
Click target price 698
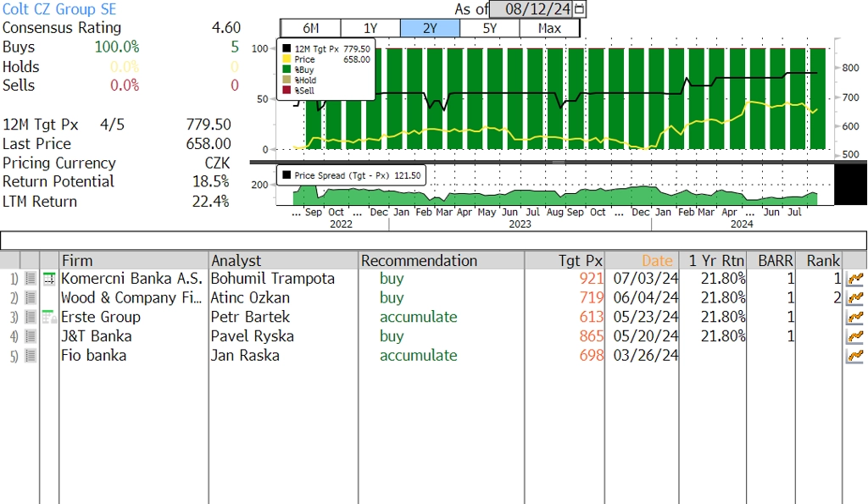click(591, 356)
